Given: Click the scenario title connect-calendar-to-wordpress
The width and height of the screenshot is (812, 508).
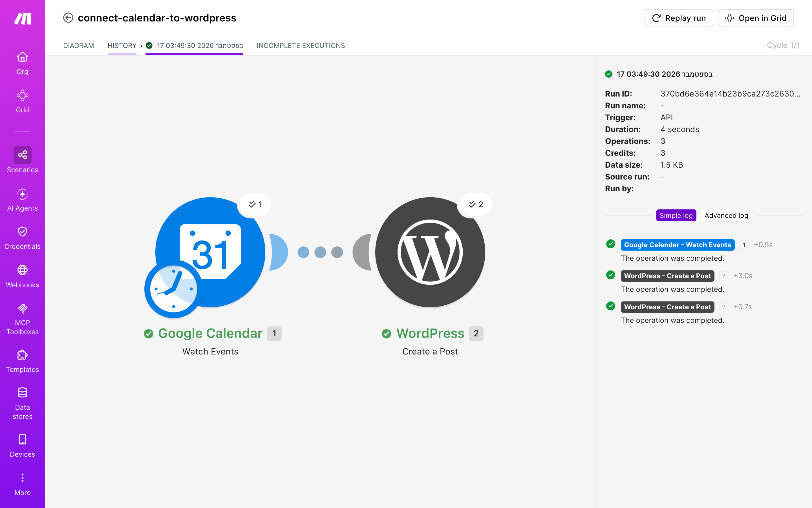Looking at the screenshot, I should tap(157, 18).
